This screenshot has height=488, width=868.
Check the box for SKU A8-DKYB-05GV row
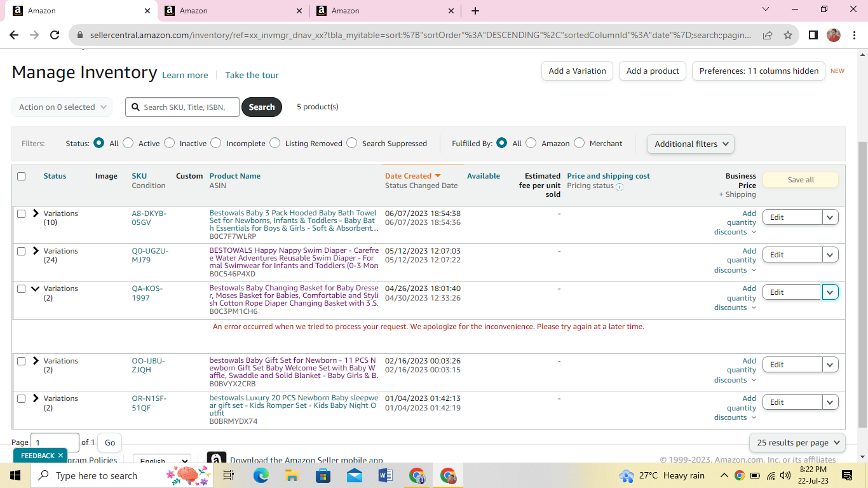point(22,214)
